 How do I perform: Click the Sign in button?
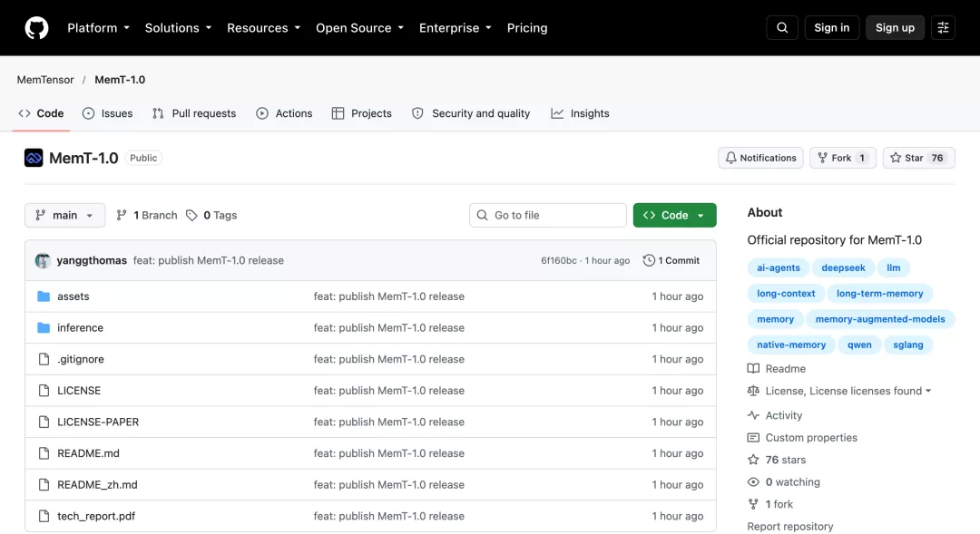(x=831, y=27)
